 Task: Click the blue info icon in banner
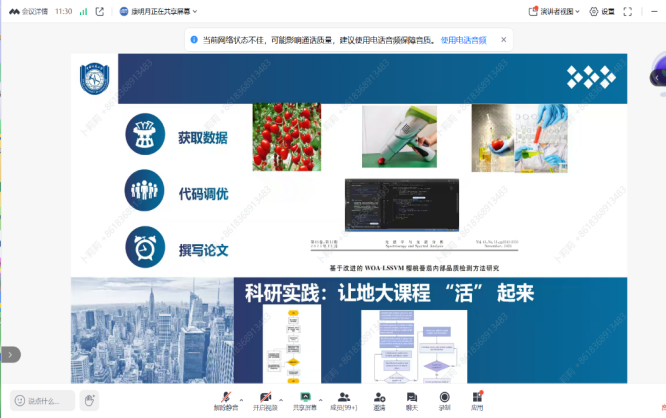tap(194, 40)
